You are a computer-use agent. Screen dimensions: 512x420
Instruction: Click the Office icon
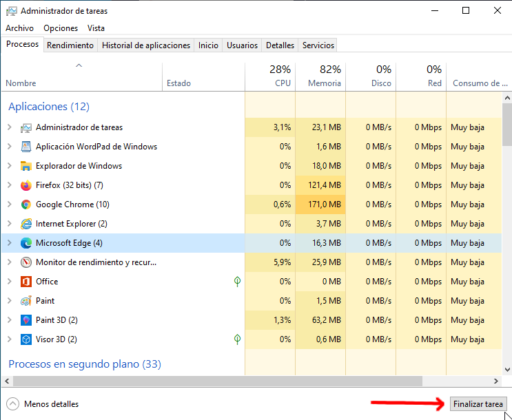[25, 282]
